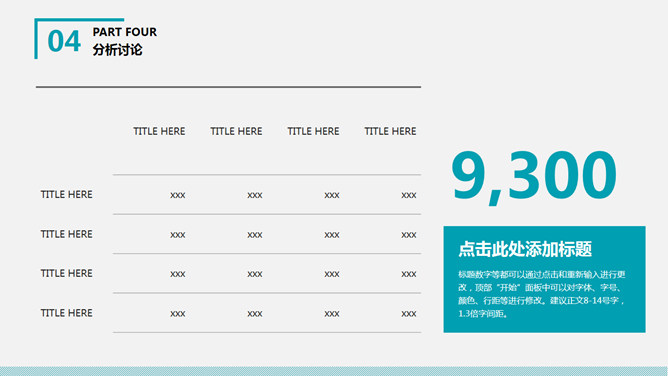Click the first row label "TITLE HERE"
Viewport: 668px width, 376px height.
point(66,194)
